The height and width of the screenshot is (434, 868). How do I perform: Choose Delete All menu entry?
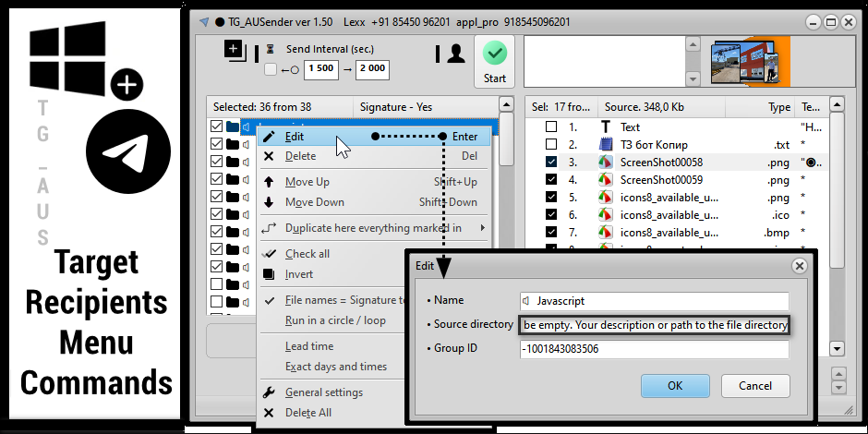pyautogui.click(x=332, y=413)
